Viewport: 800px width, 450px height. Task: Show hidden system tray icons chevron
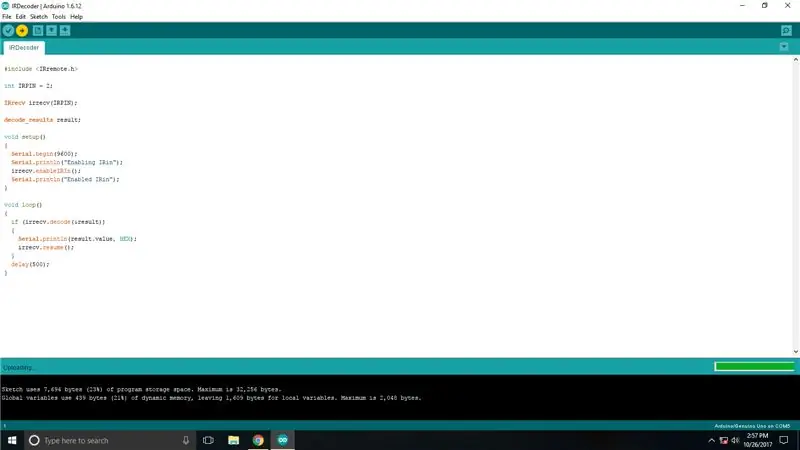click(711, 440)
